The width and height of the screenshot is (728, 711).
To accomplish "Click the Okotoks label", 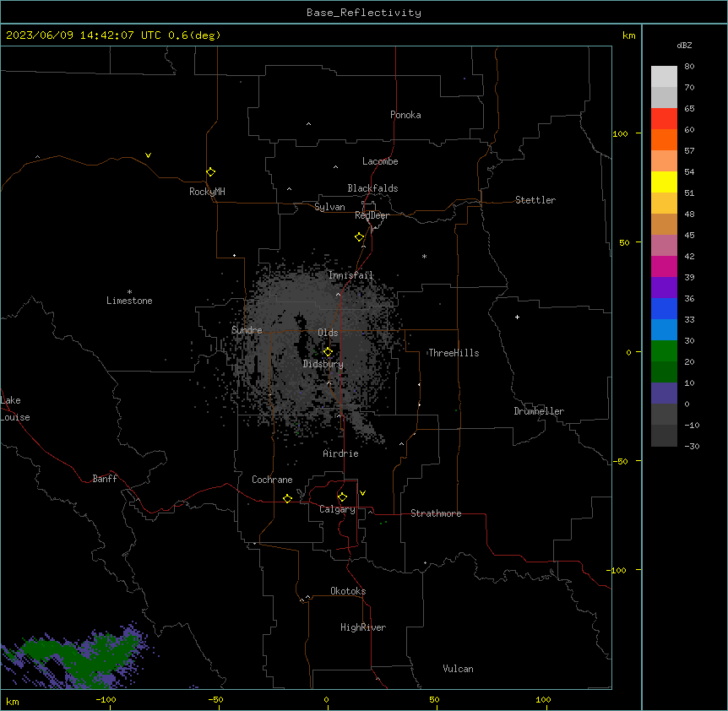I will tap(348, 591).
